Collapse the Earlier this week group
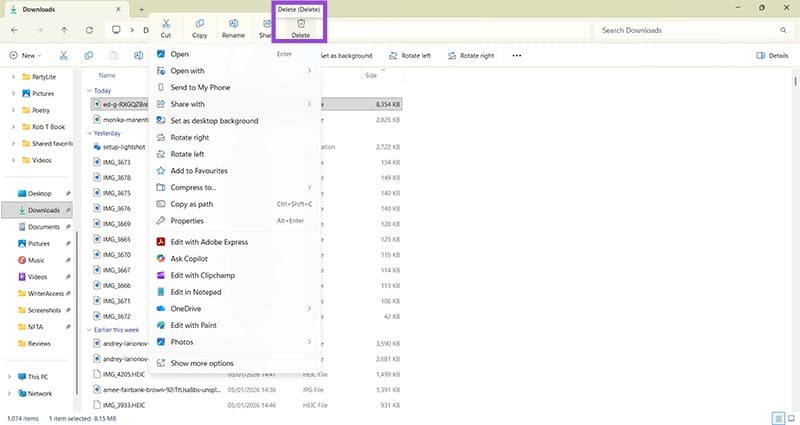Image resolution: width=800 pixels, height=425 pixels. tap(89, 330)
